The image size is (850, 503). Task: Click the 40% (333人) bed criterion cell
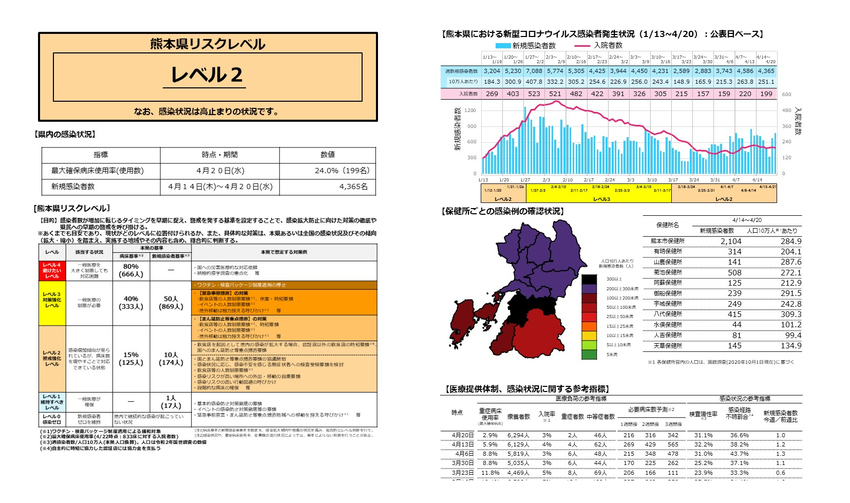[131, 302]
